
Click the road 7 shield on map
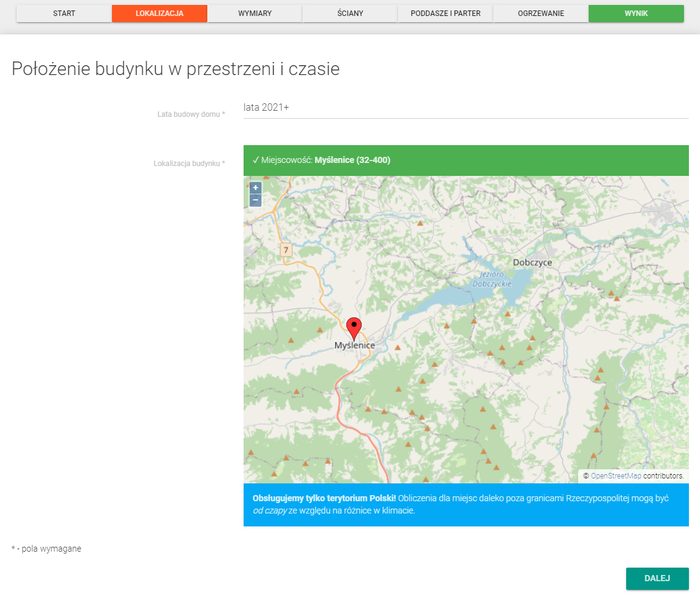pos(286,250)
